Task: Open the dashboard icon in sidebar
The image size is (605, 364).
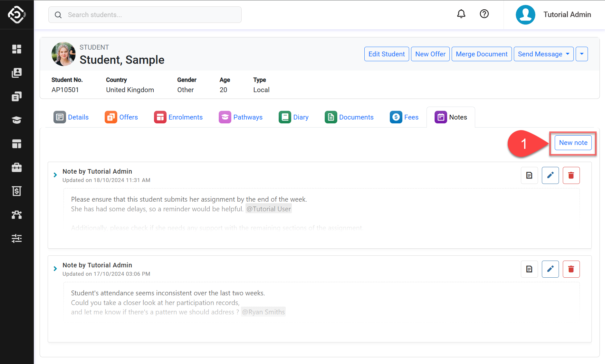Action: coord(17,49)
